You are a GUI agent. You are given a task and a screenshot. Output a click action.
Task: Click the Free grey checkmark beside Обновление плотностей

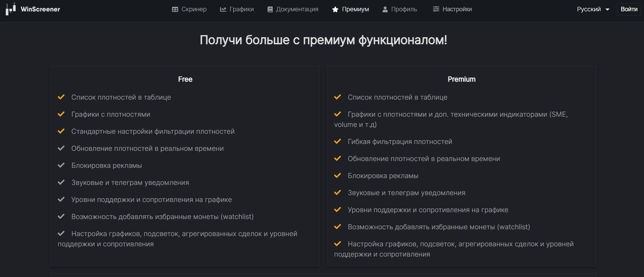click(61, 148)
